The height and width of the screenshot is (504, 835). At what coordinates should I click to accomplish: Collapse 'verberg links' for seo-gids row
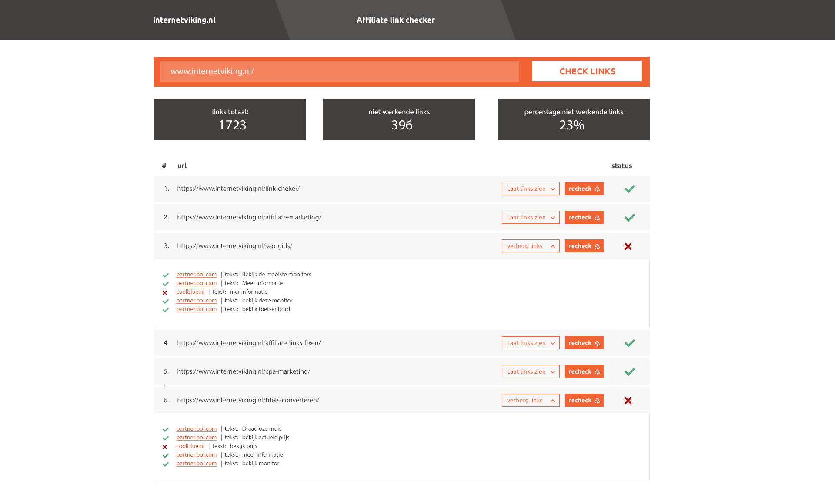coord(531,246)
